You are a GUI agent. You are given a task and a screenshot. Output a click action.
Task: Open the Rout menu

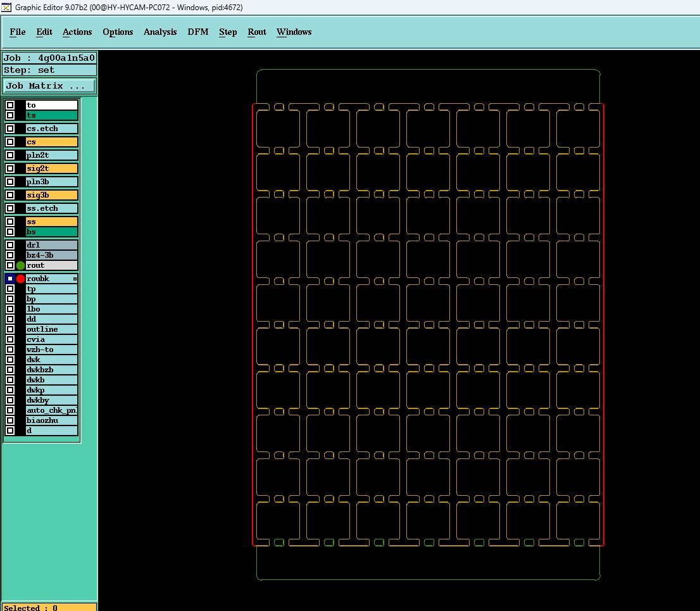pyautogui.click(x=257, y=32)
